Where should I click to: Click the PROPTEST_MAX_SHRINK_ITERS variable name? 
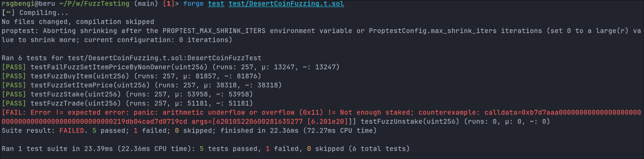(214, 31)
